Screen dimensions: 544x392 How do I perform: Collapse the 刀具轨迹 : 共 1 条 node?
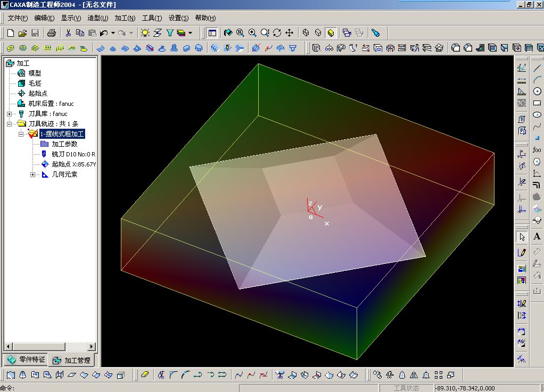point(10,124)
